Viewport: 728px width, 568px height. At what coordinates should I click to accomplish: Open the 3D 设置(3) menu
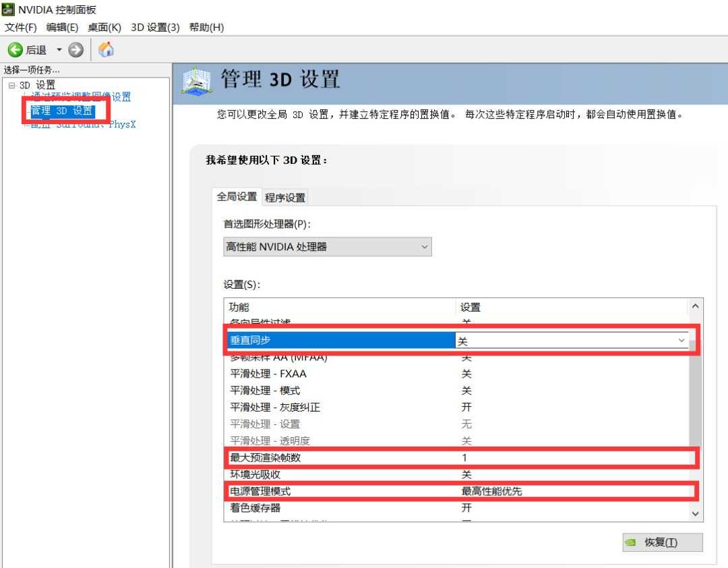tap(155, 28)
